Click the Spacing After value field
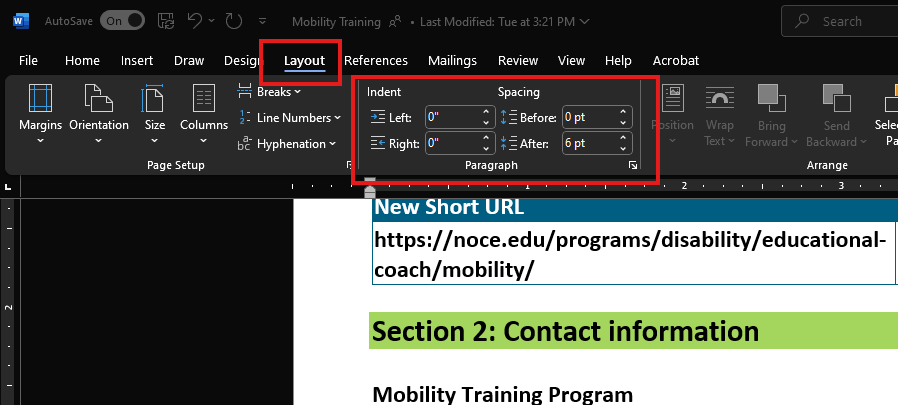This screenshot has width=898, height=405. point(590,143)
